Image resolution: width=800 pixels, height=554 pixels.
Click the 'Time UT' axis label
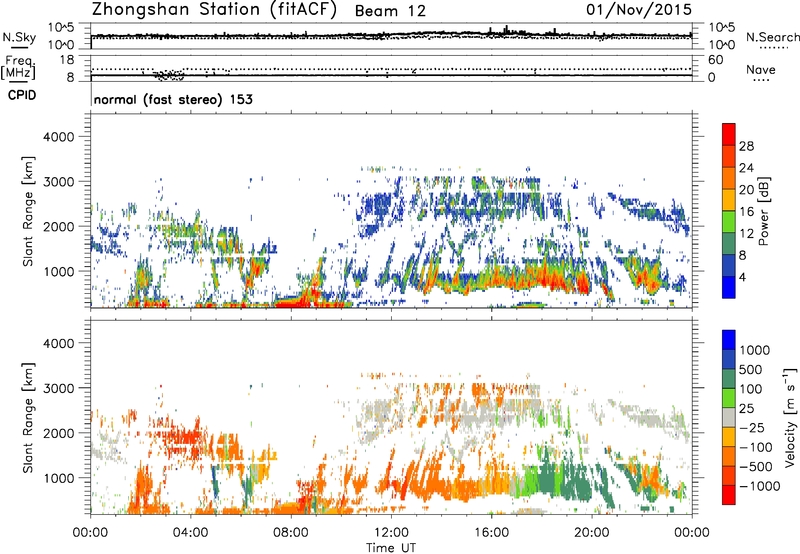(x=391, y=548)
